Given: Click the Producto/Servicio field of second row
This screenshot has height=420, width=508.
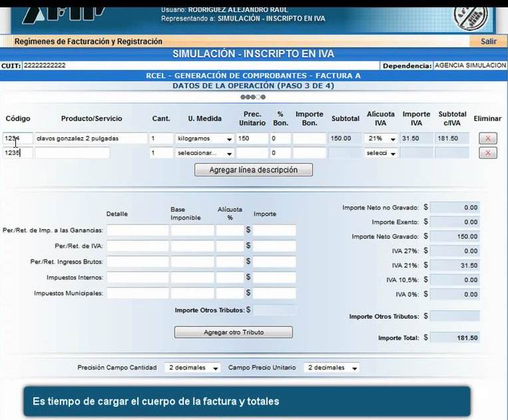Looking at the screenshot, I should coord(72,153).
